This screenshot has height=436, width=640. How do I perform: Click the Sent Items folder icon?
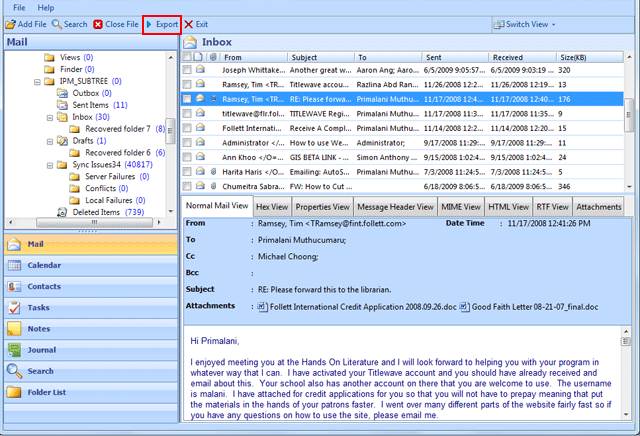pos(62,105)
